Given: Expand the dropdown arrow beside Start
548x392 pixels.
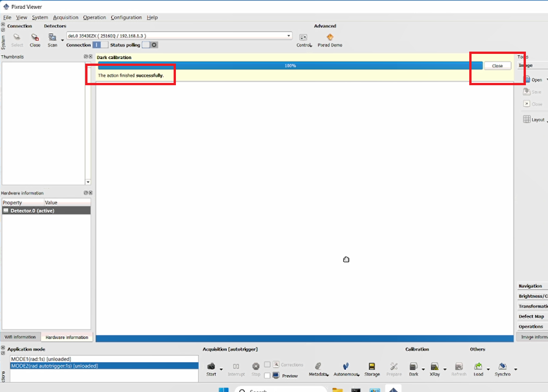Looking at the screenshot, I should point(221,369).
